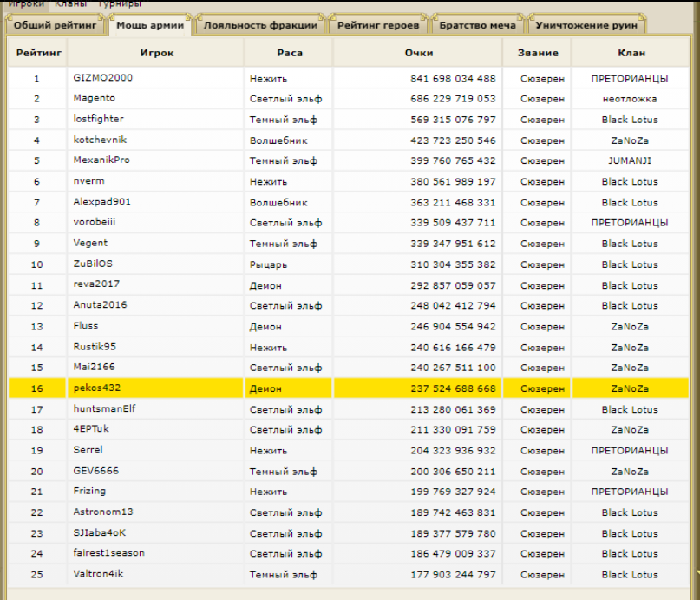
Task: Open player kotchevnik's profile
Action: click(100, 140)
